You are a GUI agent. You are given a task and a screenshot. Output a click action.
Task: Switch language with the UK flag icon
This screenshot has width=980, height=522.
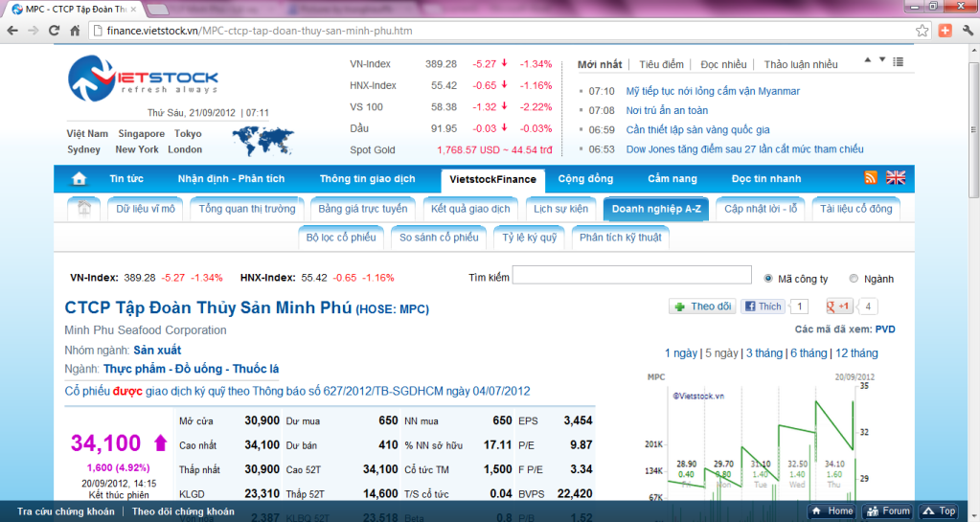point(896,177)
